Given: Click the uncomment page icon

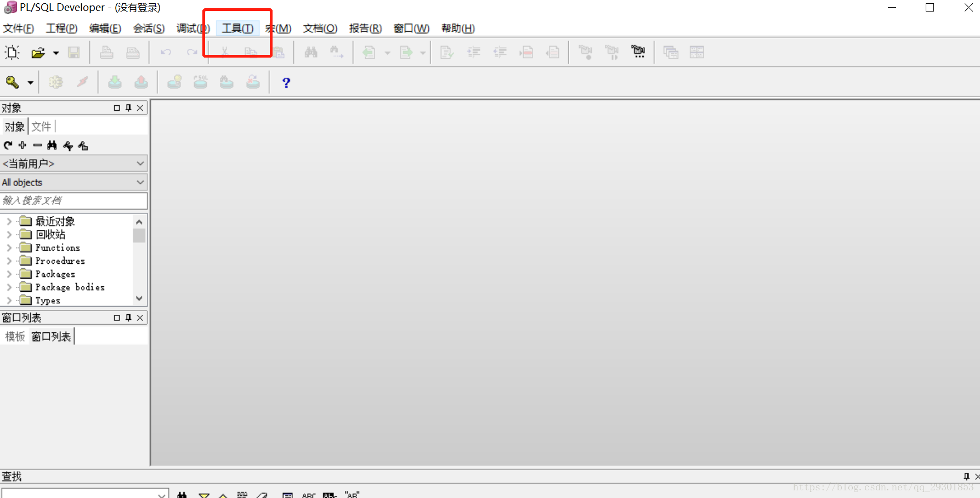Looking at the screenshot, I should 552,52.
